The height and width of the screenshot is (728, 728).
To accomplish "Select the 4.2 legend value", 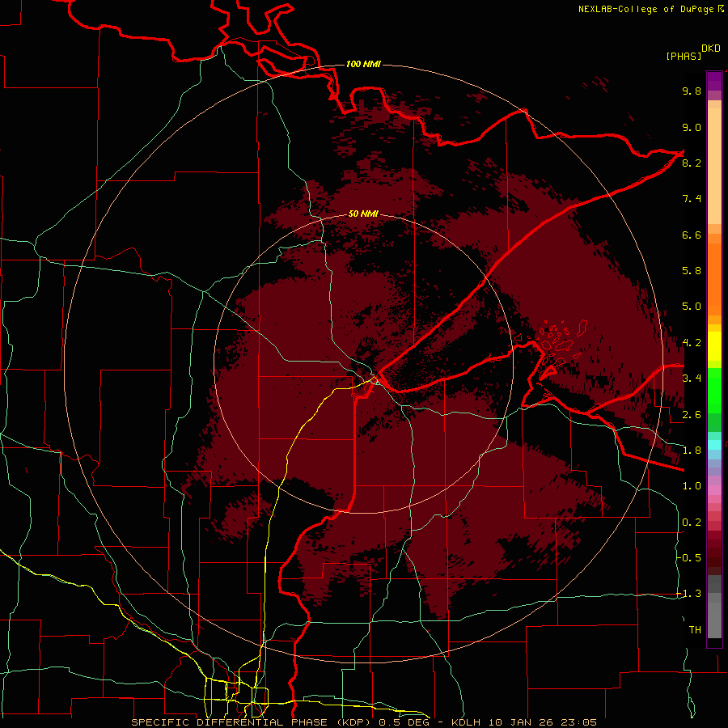I will click(692, 343).
